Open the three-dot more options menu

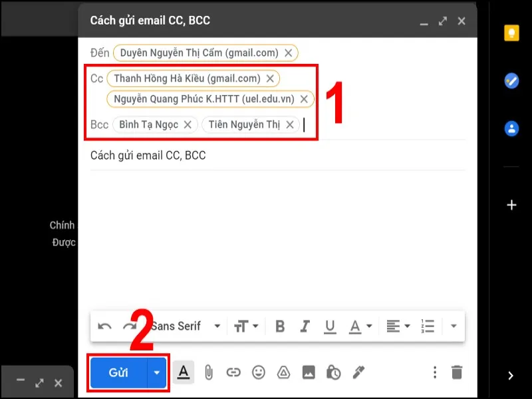pyautogui.click(x=434, y=374)
